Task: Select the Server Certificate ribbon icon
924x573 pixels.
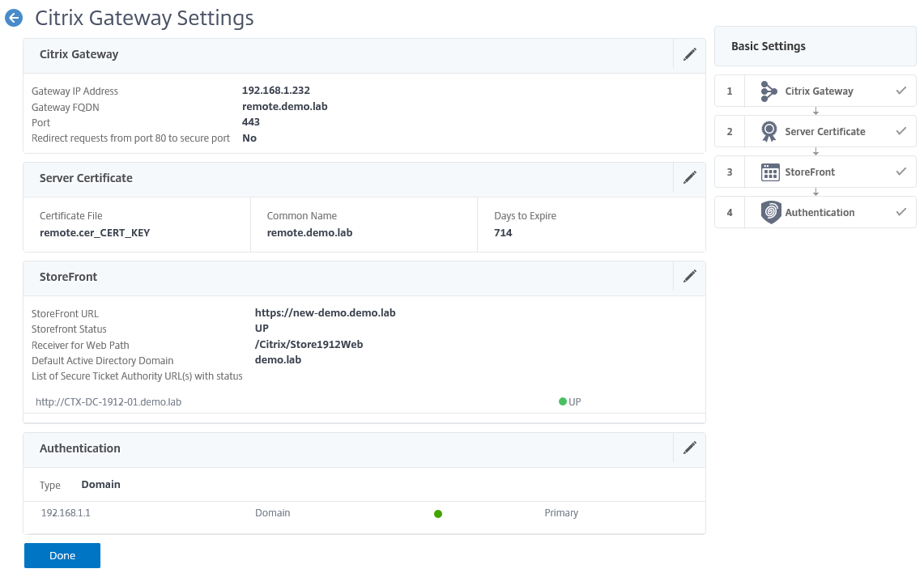Action: pos(769,132)
